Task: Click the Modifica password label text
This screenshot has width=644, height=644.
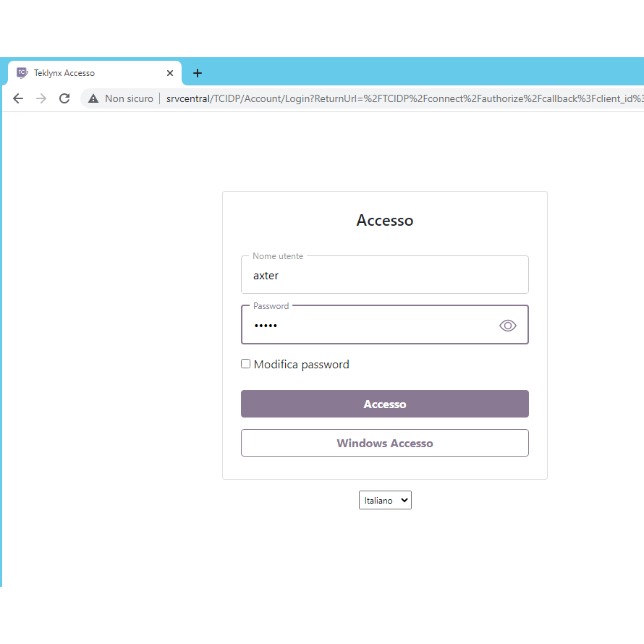Action: click(x=301, y=365)
